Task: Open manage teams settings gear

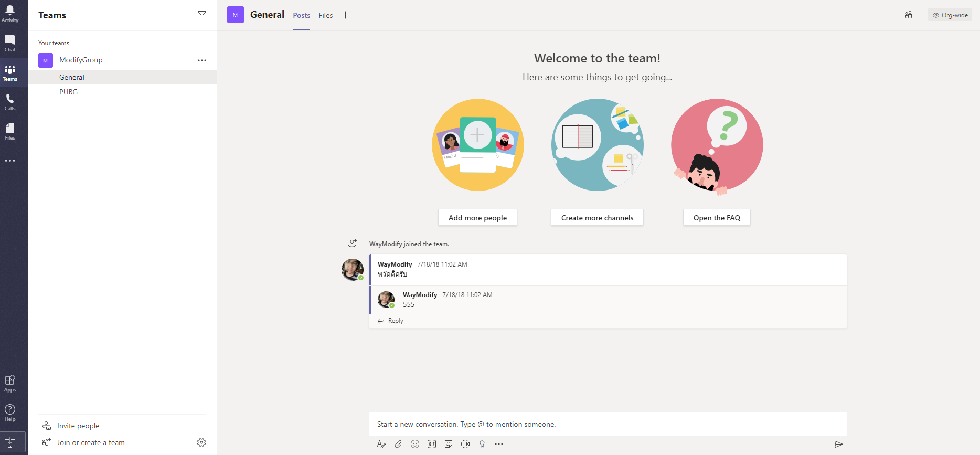Action: (201, 442)
